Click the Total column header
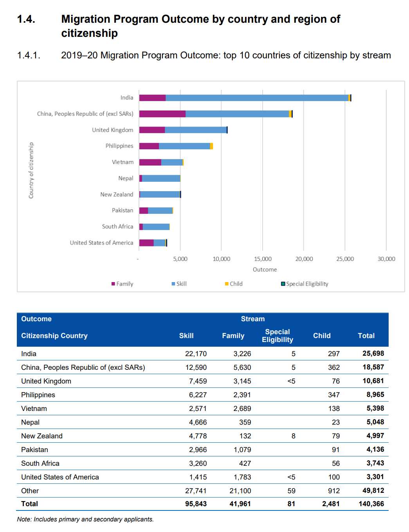Image resolution: width=409 pixels, height=532 pixels. [x=366, y=336]
